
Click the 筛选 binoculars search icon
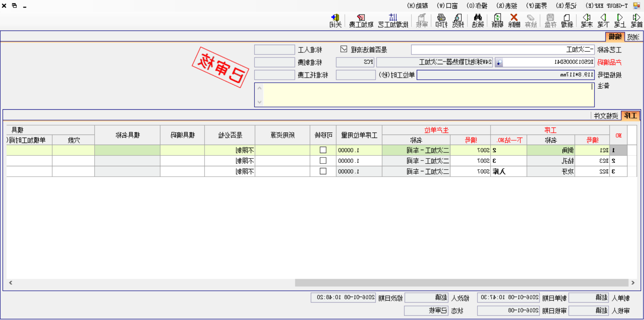click(x=478, y=20)
